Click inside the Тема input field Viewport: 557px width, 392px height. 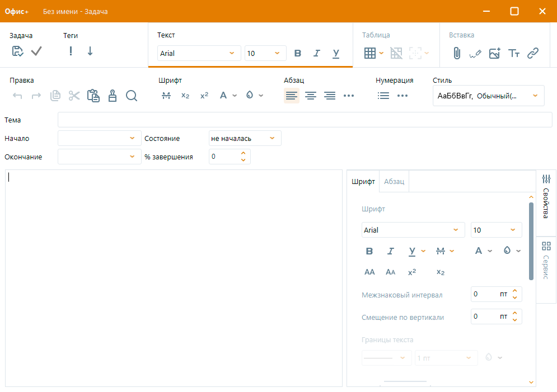coord(305,120)
